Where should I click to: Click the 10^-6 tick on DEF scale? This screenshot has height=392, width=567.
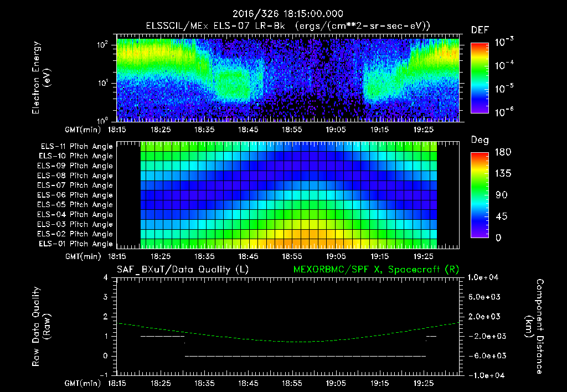[504, 112]
